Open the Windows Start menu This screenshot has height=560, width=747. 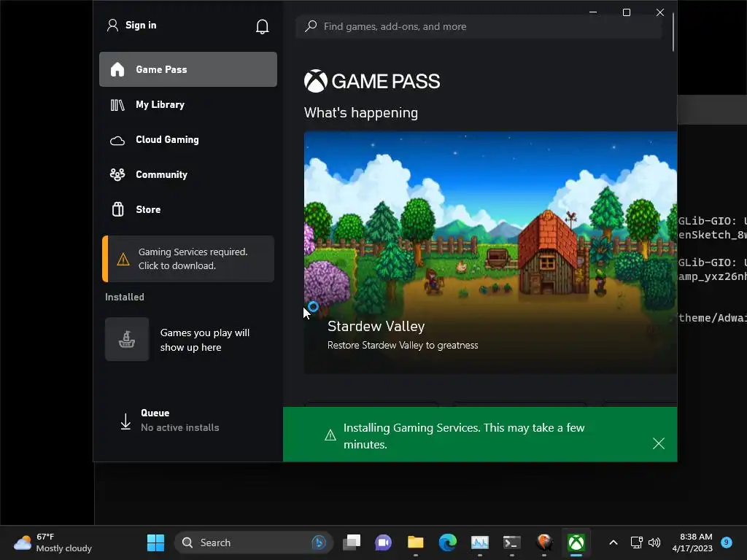click(x=155, y=542)
